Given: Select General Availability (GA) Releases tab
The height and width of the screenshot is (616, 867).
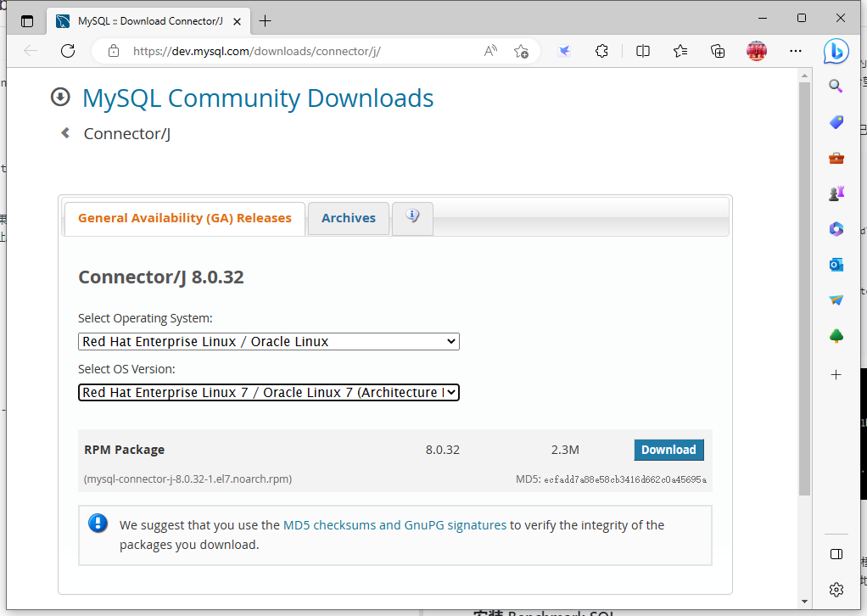Looking at the screenshot, I should (x=185, y=218).
